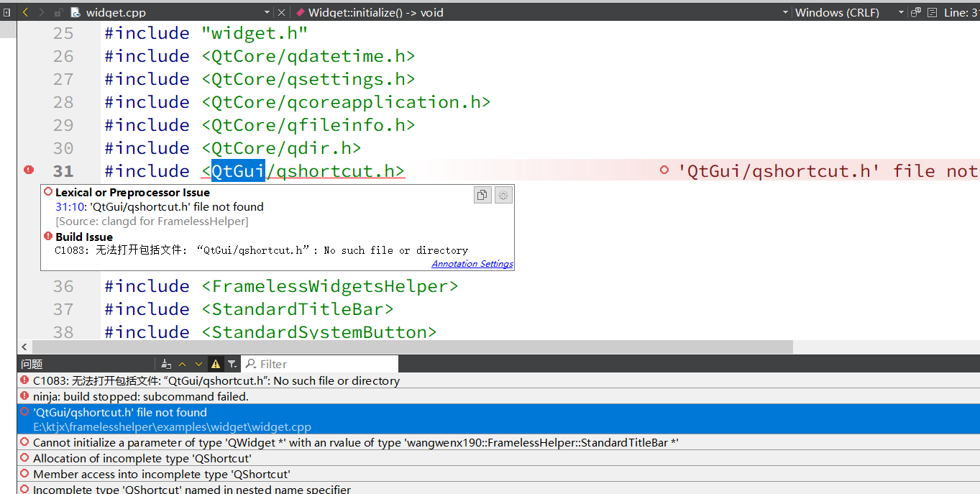Click the clangd language server icon
The image size is (980, 494).
click(x=915, y=12)
